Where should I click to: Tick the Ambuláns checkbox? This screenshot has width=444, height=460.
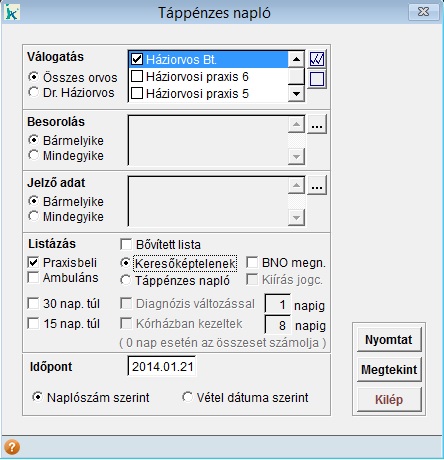coord(33,277)
